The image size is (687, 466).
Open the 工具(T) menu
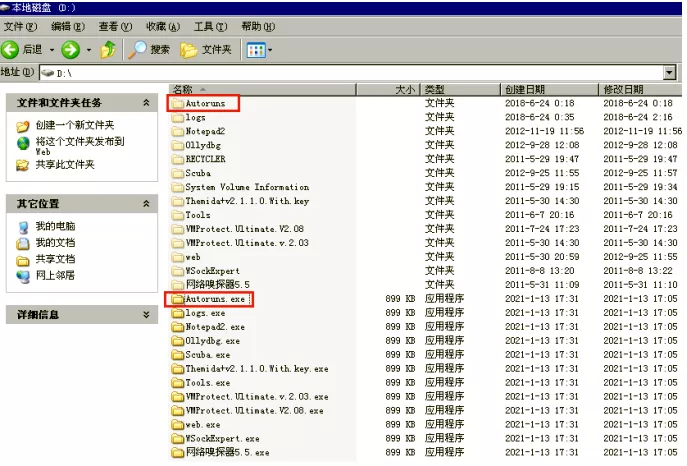pyautogui.click(x=209, y=26)
